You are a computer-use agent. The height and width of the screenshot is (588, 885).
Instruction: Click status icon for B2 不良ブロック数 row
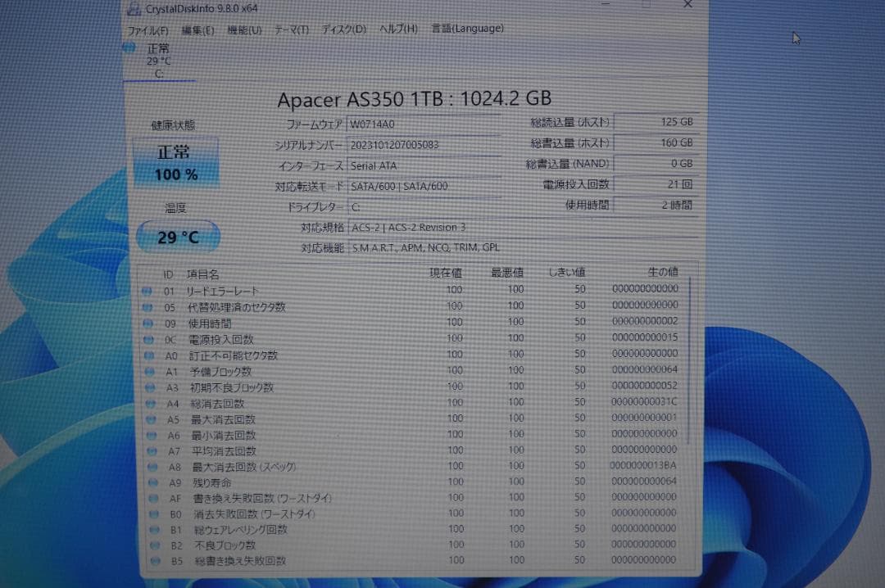point(156,545)
